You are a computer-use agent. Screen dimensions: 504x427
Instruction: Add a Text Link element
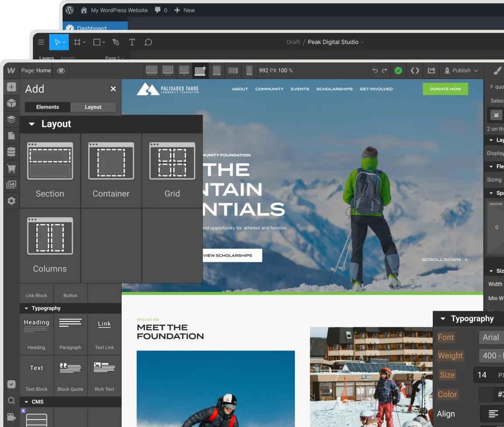(105, 333)
